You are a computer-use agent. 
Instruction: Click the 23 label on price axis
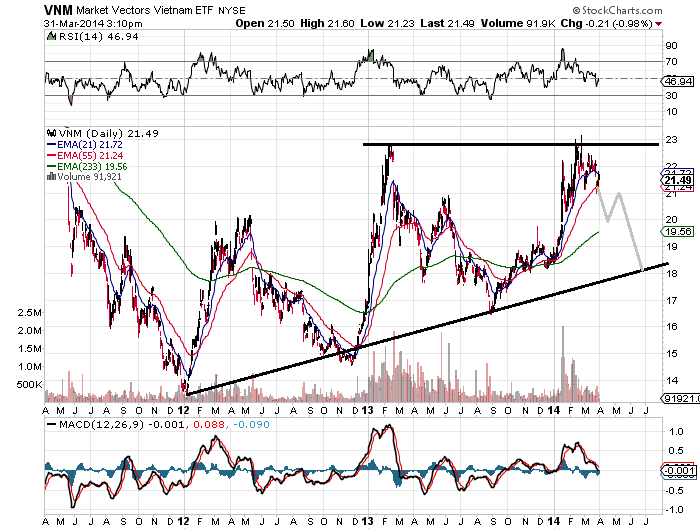[671, 139]
